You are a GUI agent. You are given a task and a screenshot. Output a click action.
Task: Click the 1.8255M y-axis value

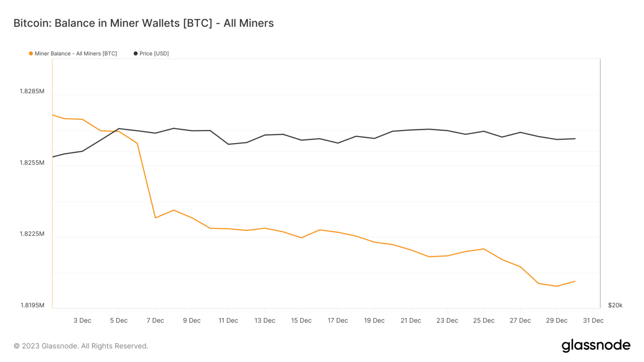tap(32, 163)
